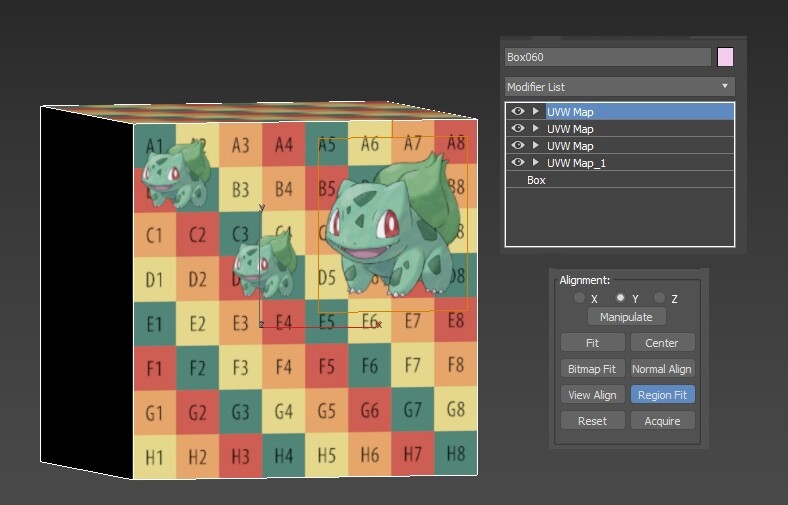788x505 pixels.
Task: Open the pink object color swatch
Action: 725,57
